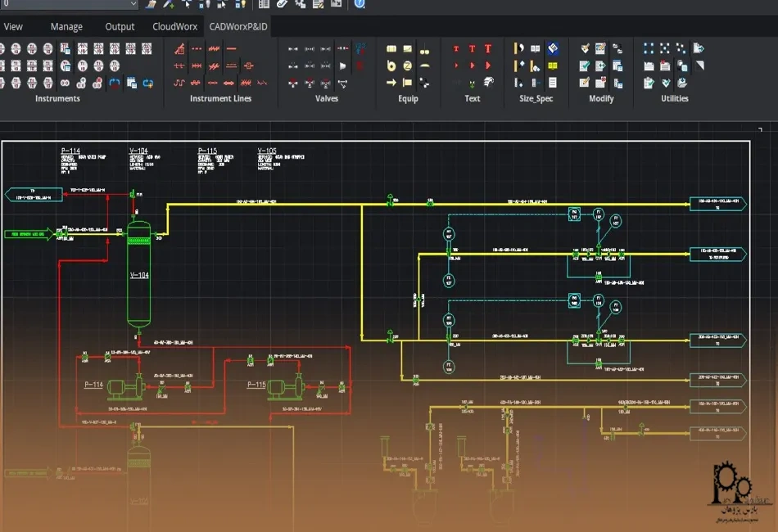The image size is (778, 532).
Task: Select the square-wave signal line in Instrument Lines
Action: [x=179, y=83]
